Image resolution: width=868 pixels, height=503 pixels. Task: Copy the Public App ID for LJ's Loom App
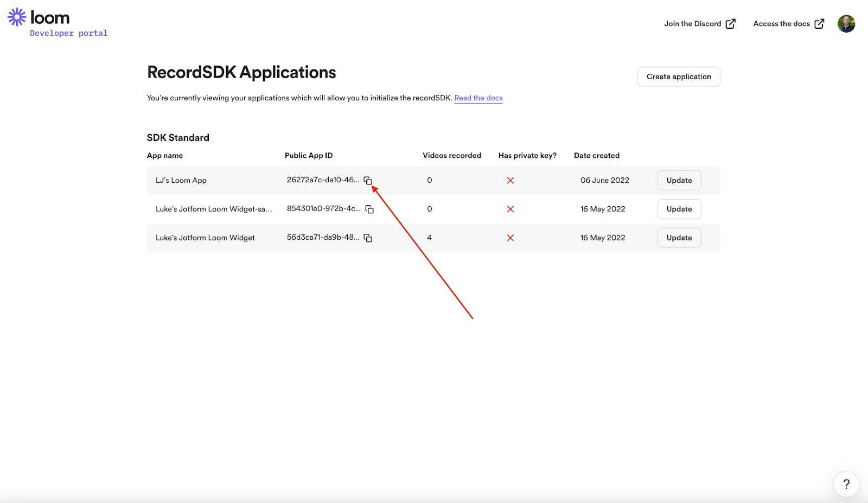(x=368, y=181)
